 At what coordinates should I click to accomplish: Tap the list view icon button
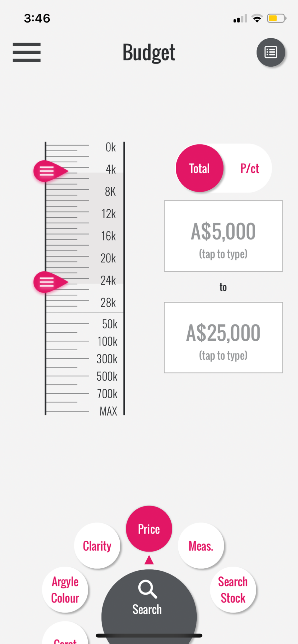click(x=271, y=52)
